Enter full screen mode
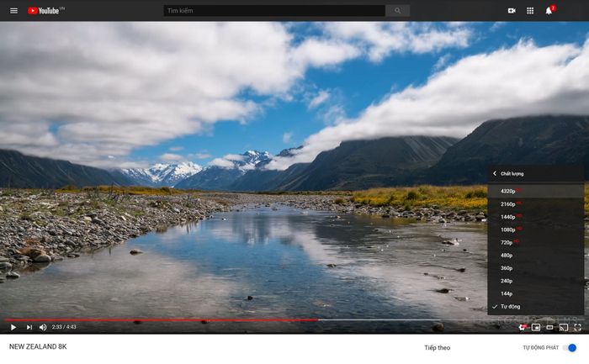This screenshot has height=364, width=589. [578, 327]
